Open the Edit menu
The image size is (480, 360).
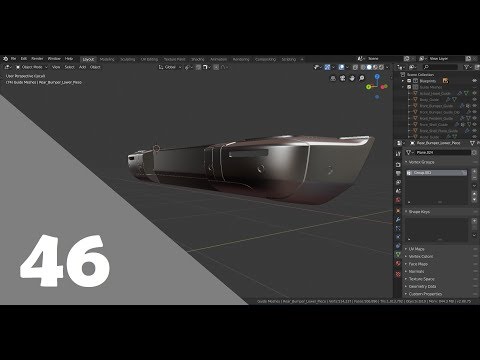pyautogui.click(x=24, y=59)
